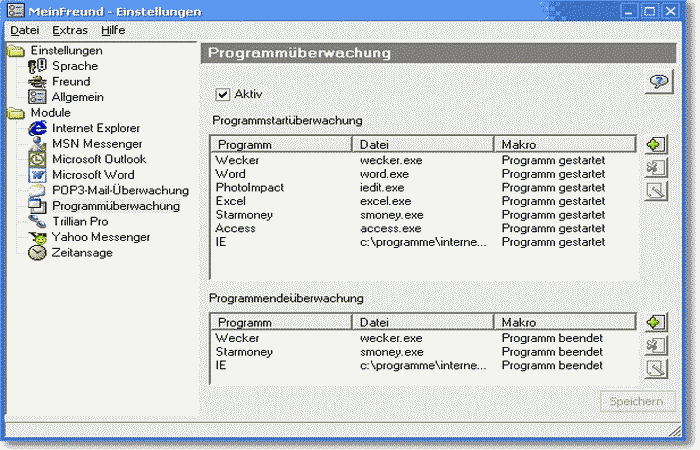Select the PhotoImpact row in start list
The height and width of the screenshot is (450, 700).
[250, 187]
